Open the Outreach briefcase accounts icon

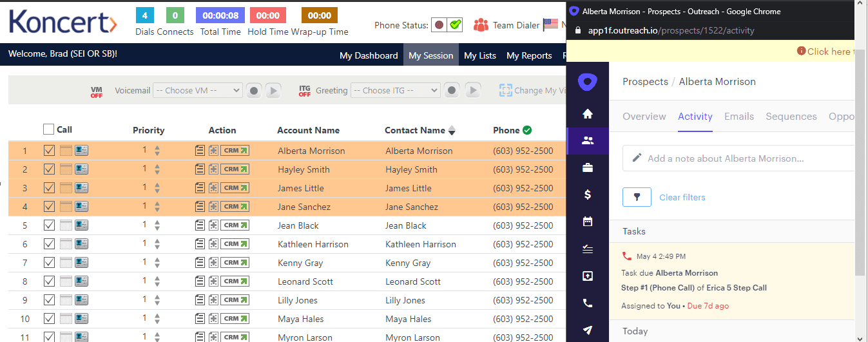pos(587,167)
